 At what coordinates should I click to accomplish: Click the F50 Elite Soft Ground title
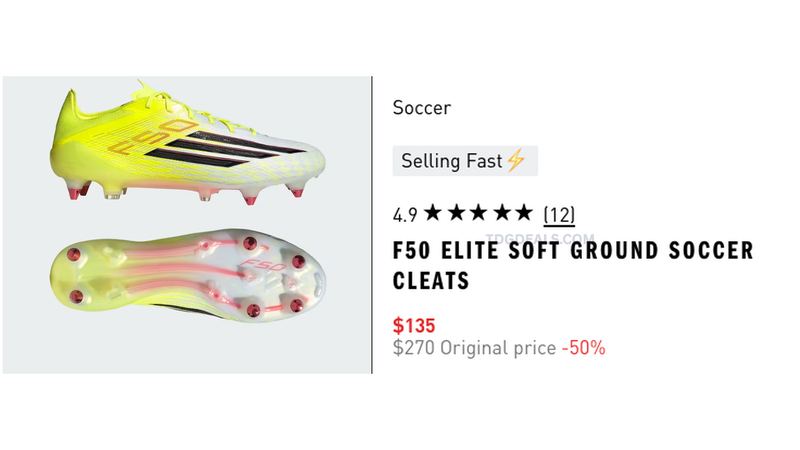click(x=573, y=265)
